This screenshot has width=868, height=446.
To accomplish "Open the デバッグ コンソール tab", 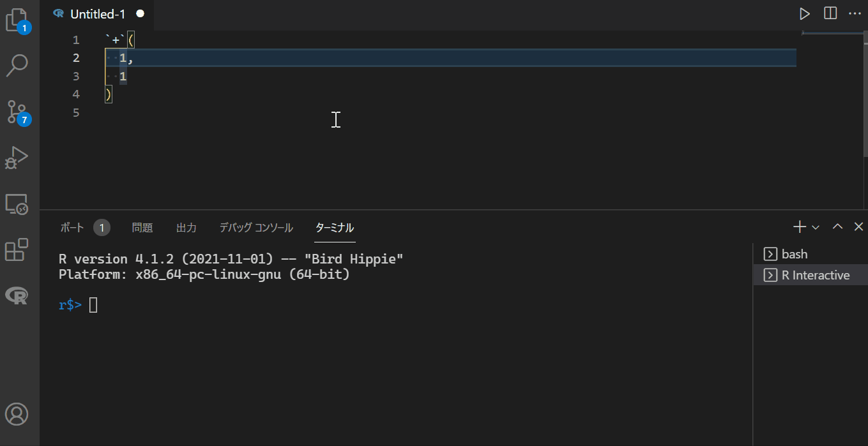I will pyautogui.click(x=255, y=227).
